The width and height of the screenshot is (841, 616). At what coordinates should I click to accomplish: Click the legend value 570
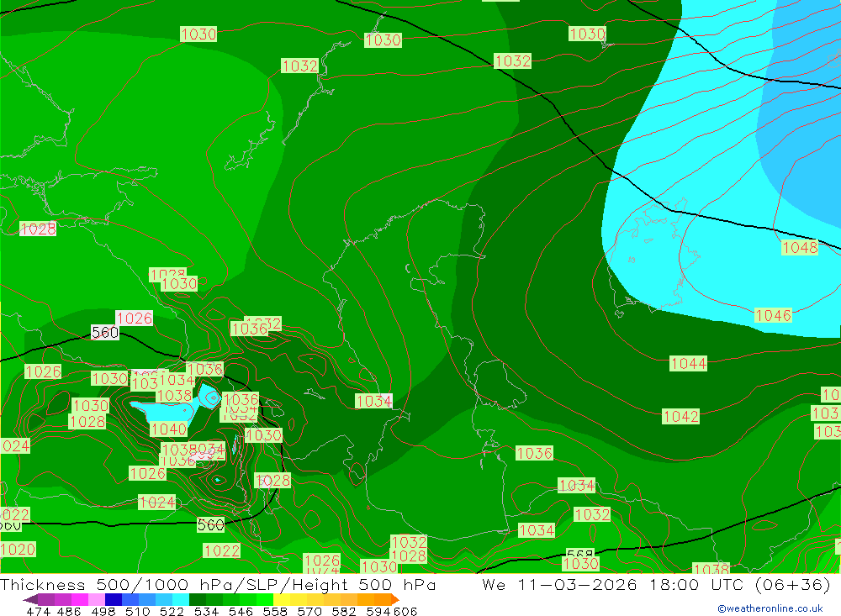coord(309,611)
